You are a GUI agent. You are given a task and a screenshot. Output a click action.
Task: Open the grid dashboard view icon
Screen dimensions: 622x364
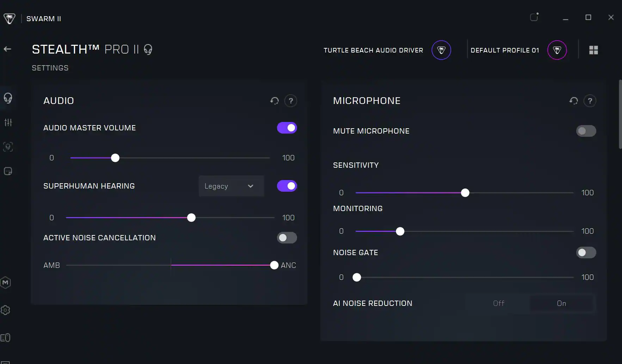[x=593, y=50]
